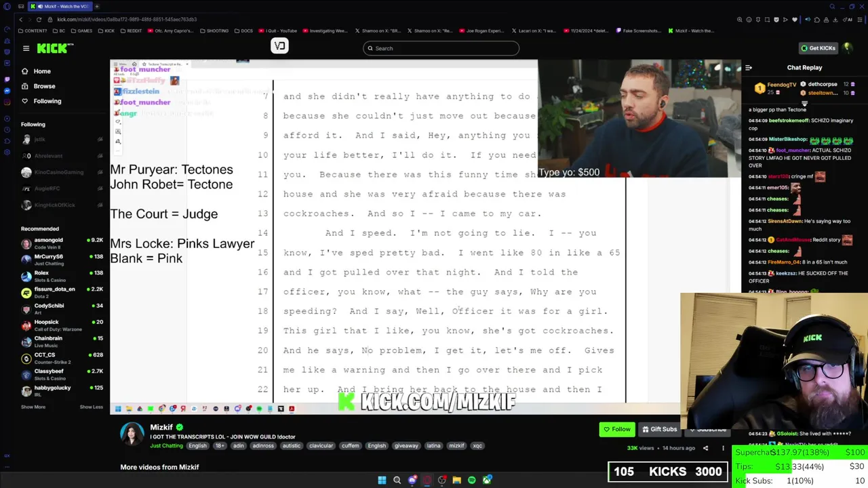
Task: Open recommended channel Rolex
Action: [x=61, y=276]
